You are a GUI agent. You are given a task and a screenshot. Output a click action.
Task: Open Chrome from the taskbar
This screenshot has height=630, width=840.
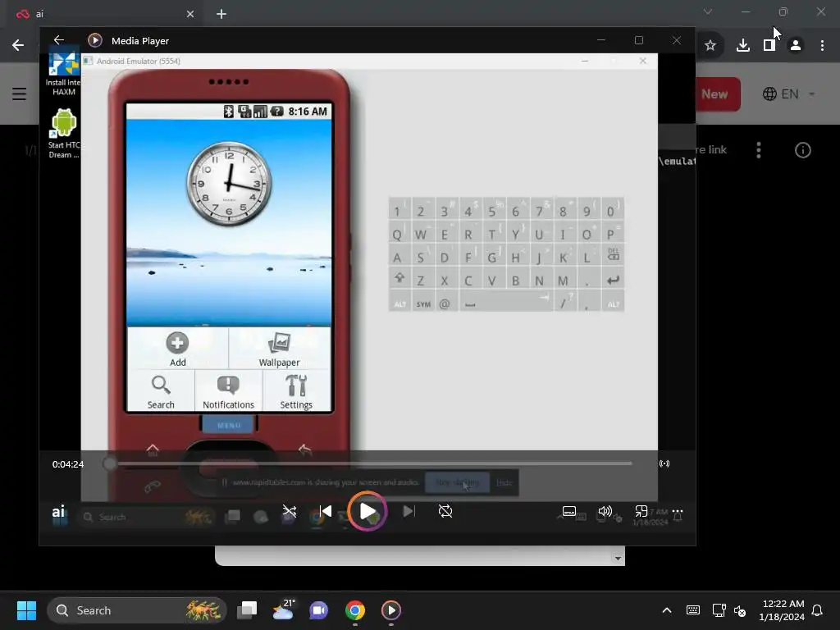pos(354,610)
